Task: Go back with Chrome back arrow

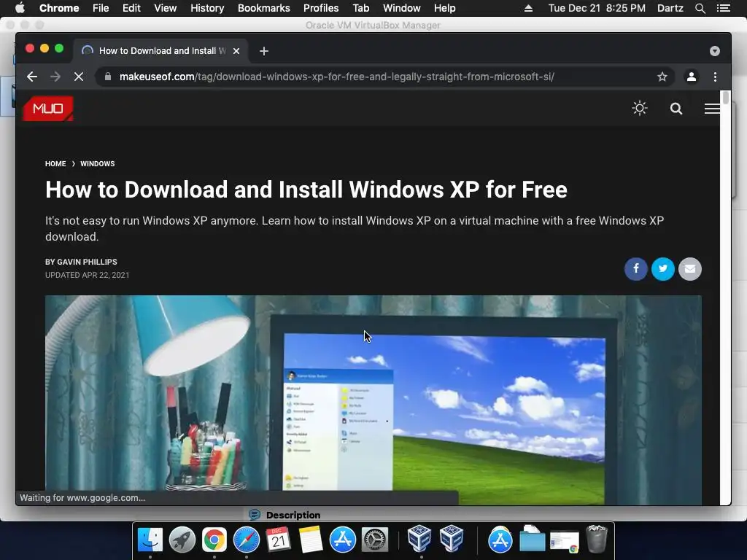Action: tap(32, 77)
